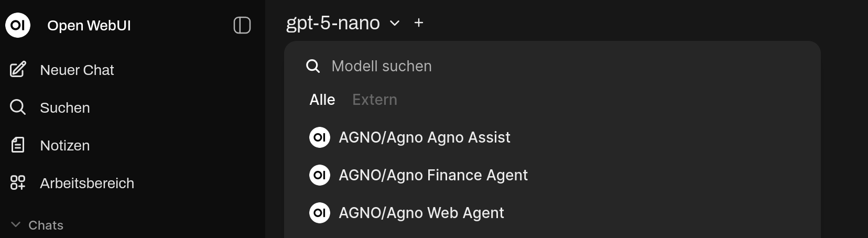Click the search icon in model dropdown

(313, 66)
